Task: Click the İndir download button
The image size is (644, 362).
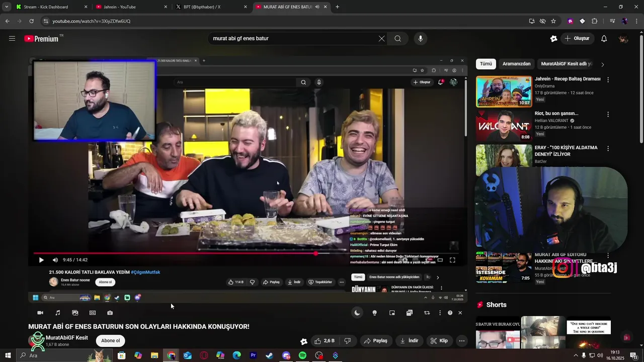Action: (409, 341)
